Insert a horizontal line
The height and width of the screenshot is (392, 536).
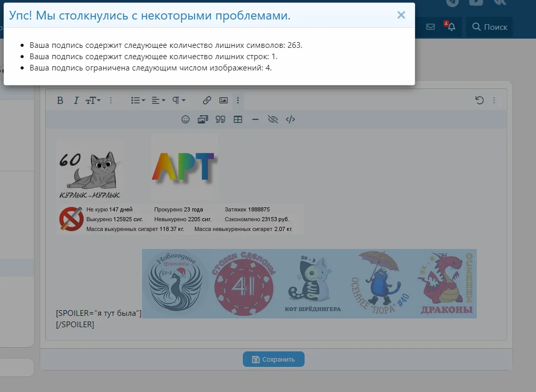coord(255,119)
